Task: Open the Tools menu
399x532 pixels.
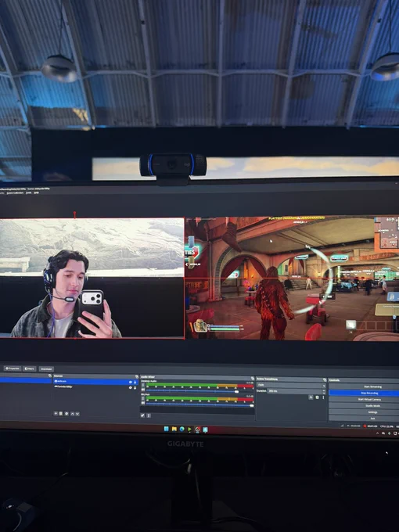Action: (x=28, y=192)
